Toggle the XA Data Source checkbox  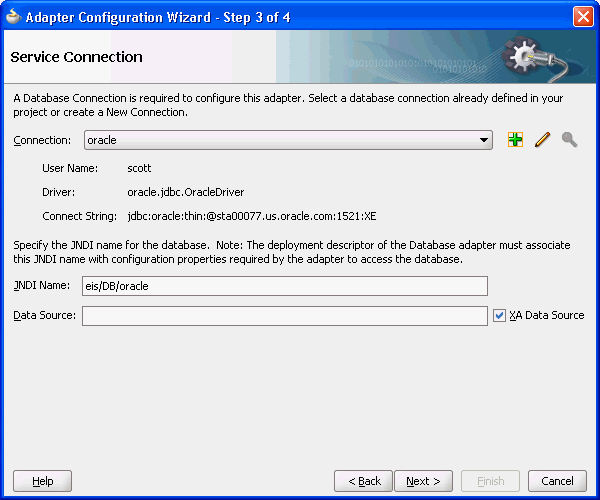tap(500, 316)
